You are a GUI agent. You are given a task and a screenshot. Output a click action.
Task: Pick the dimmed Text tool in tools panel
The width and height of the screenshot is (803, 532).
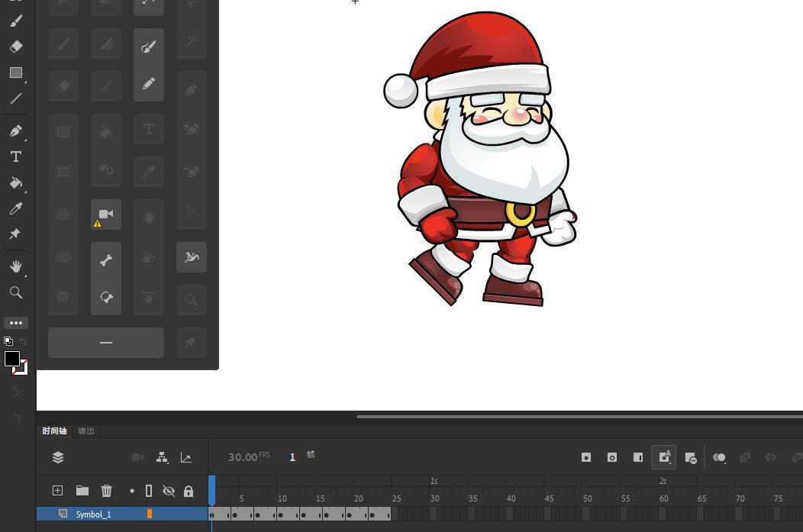[x=149, y=129]
